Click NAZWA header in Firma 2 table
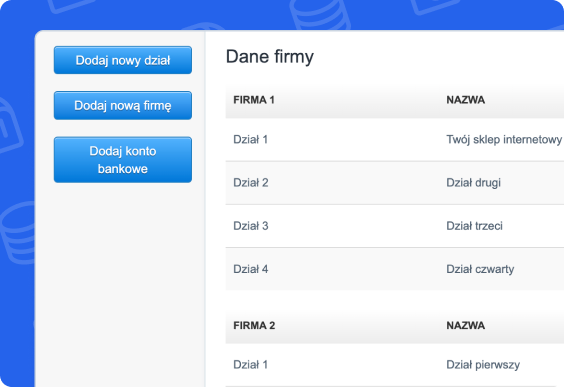 [x=465, y=325]
